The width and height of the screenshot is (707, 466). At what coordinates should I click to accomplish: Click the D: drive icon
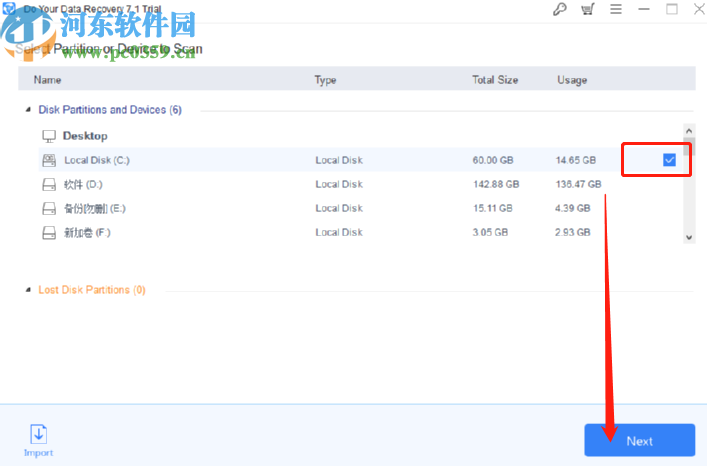pos(49,184)
